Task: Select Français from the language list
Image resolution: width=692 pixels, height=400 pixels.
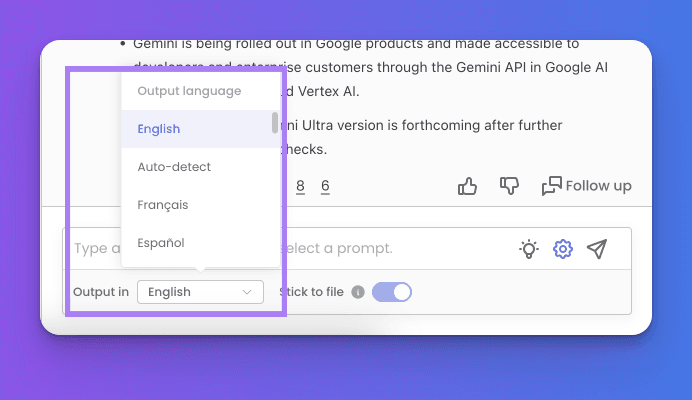Action: tap(163, 205)
